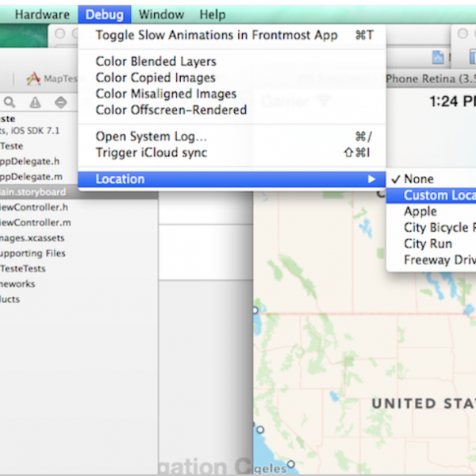Image resolution: width=476 pixels, height=476 pixels.
Task: Pick Apple location preset
Action: coord(431,211)
